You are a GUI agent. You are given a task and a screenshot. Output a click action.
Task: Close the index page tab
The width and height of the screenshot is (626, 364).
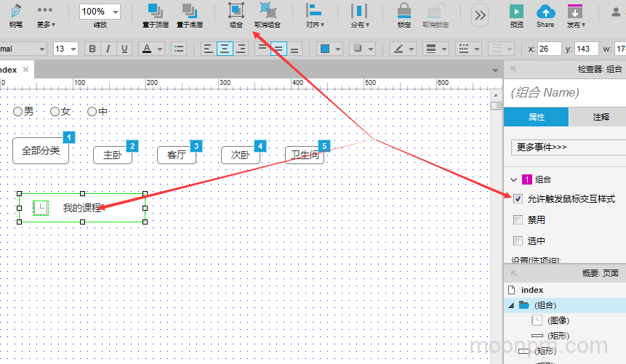[25, 70]
